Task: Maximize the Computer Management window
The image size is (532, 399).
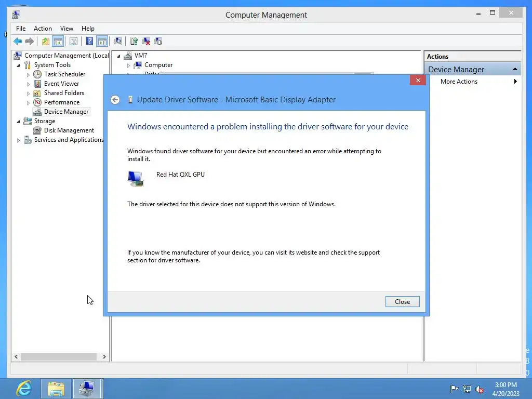Action: pos(493,13)
